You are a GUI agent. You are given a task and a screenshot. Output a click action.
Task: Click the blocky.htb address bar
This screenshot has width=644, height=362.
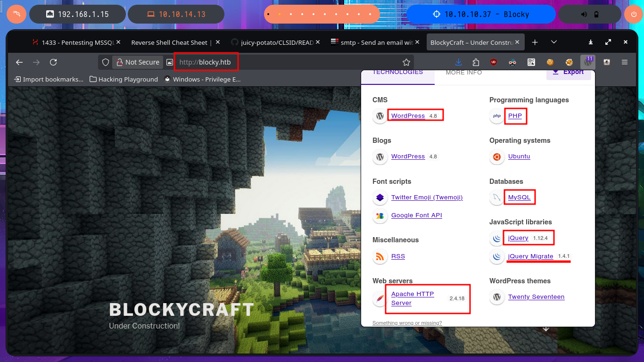click(x=283, y=62)
